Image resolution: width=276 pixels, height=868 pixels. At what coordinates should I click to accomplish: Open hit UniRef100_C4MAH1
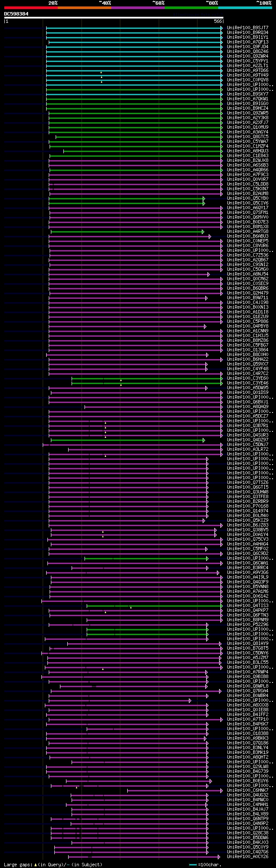pyautogui.click(x=248, y=805)
